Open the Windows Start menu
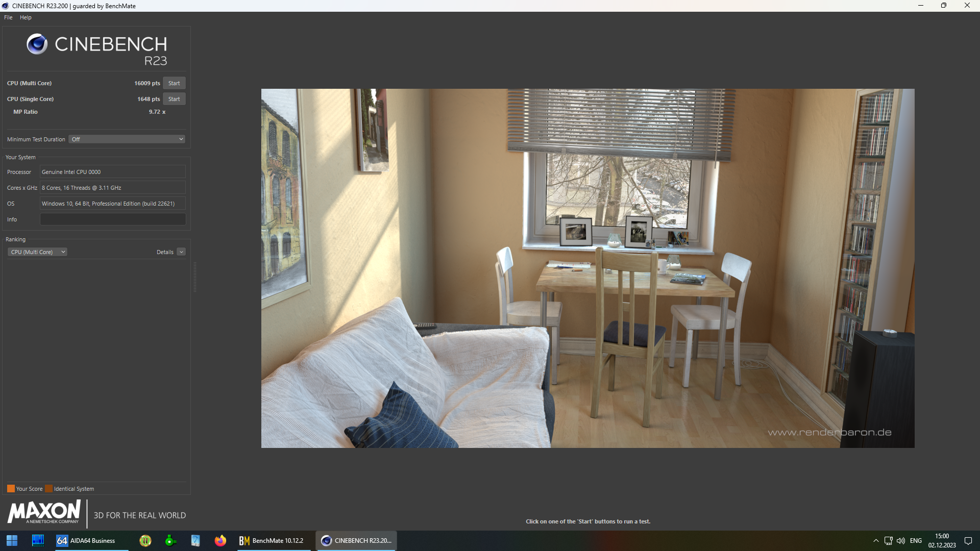980x551 pixels. (12, 541)
